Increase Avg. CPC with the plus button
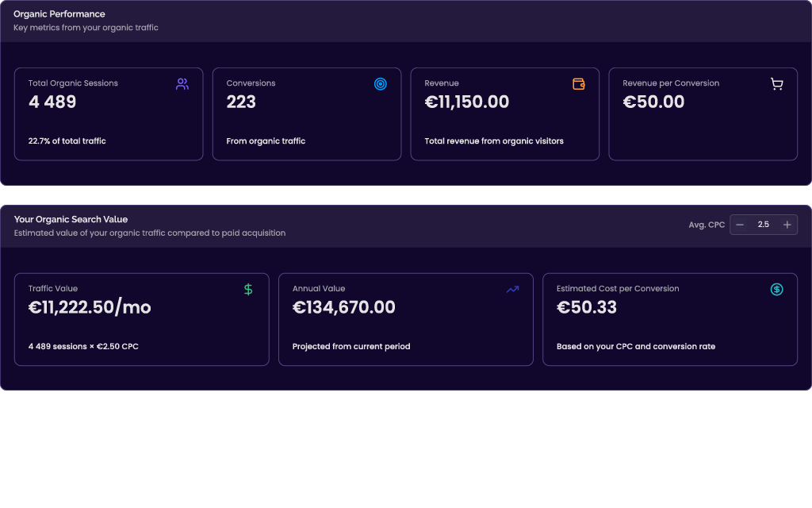This screenshot has height=508, width=812. point(787,225)
